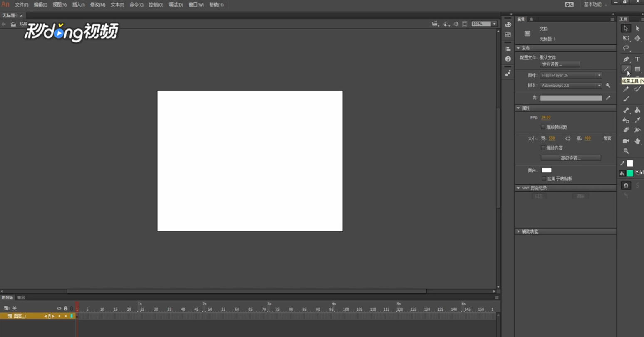This screenshot has width=644, height=337.
Task: Select the Ink Bottle tool
Action: pyautogui.click(x=626, y=120)
